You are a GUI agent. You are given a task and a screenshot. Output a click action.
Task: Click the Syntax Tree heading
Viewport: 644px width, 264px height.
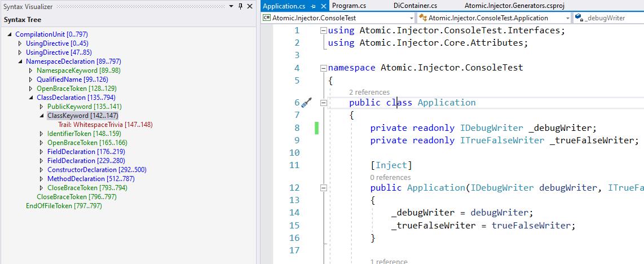tap(23, 20)
